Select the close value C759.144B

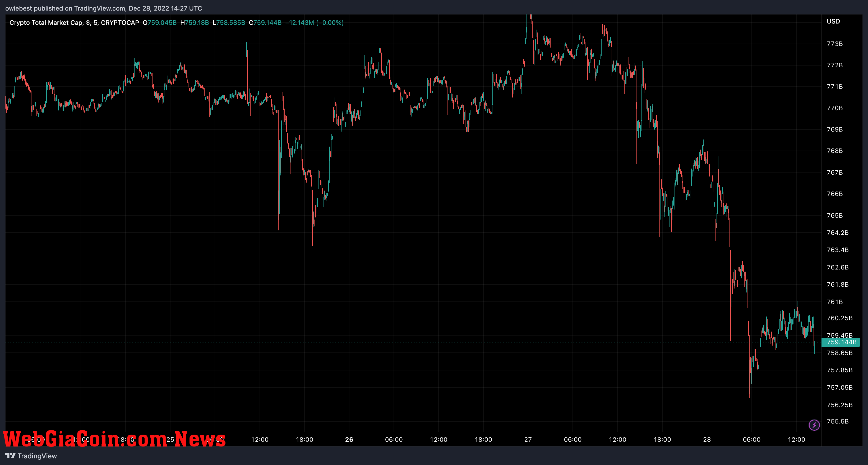click(265, 22)
